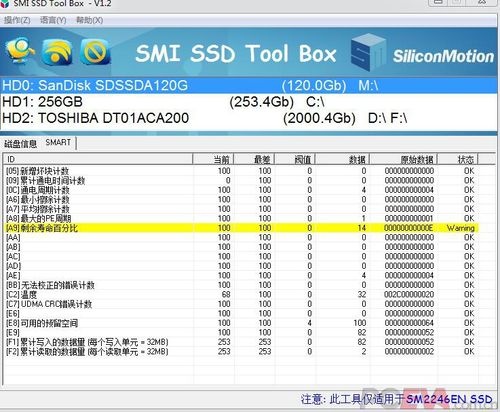
Task: Click the app icon in title bar
Action: click(5, 4)
